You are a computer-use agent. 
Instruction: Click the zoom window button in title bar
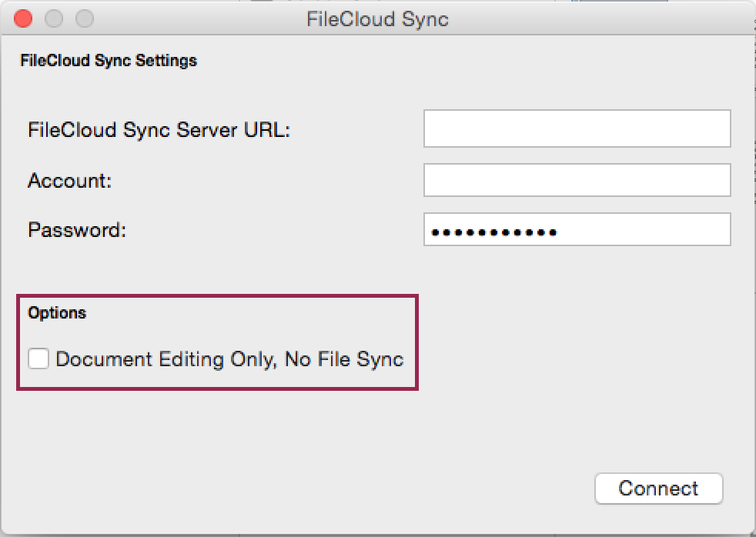coord(85,18)
